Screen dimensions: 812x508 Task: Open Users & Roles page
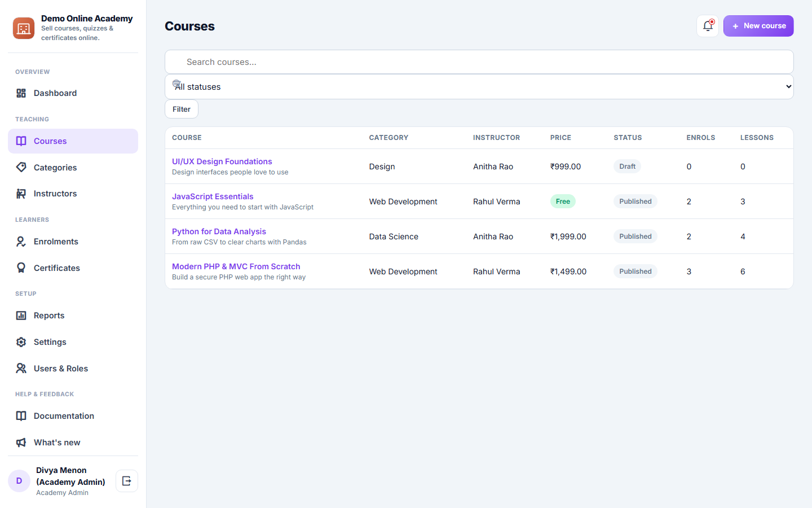tap(73, 369)
